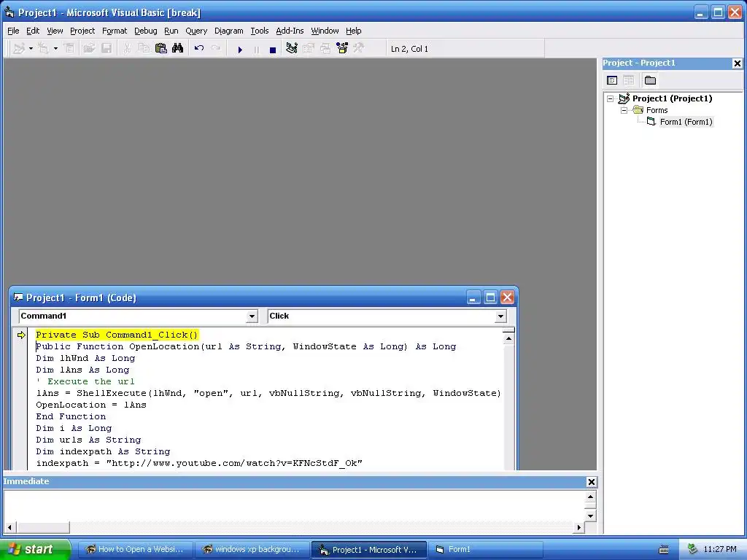Open the Edit menu
The height and width of the screenshot is (560, 747).
[x=33, y=31]
